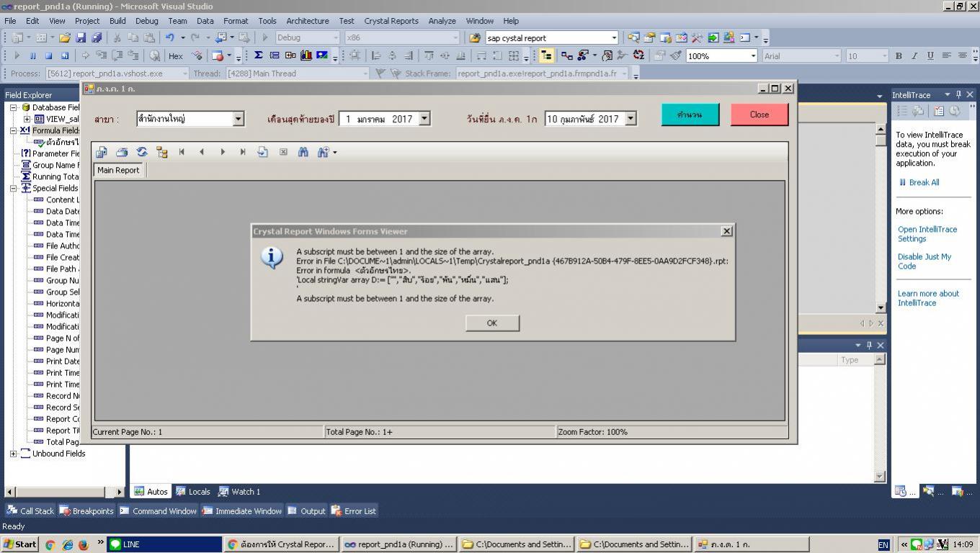This screenshot has height=553, width=980.
Task: Click the Break All pause icon in debug toolbar
Action: pyautogui.click(x=32, y=55)
